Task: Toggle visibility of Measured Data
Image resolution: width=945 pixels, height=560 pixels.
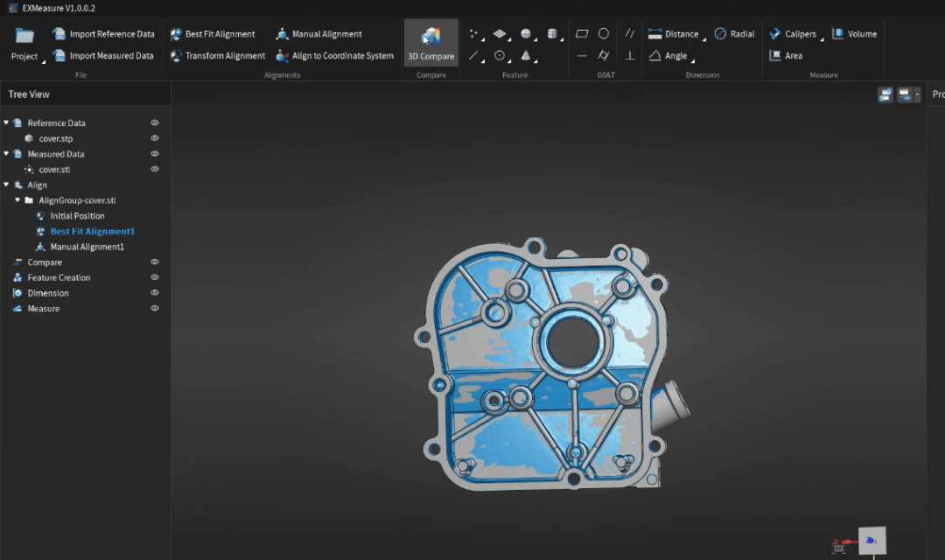Action: click(x=154, y=154)
